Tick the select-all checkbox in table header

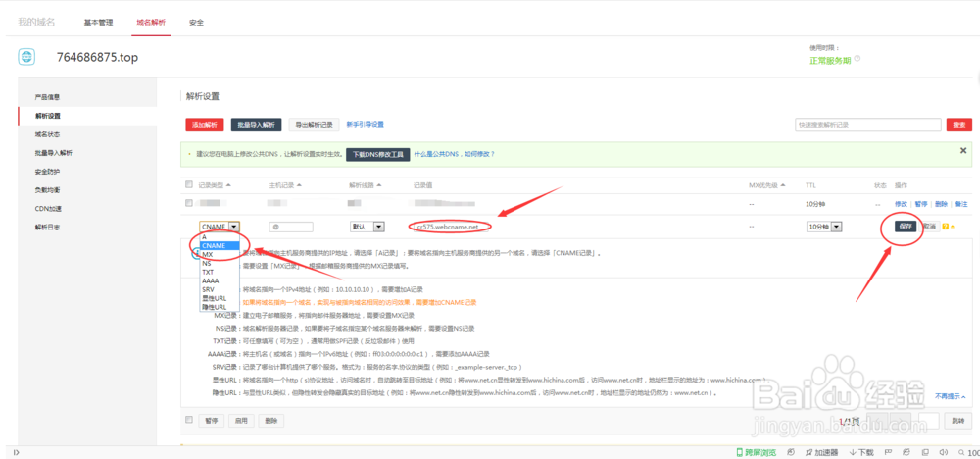coord(189,184)
